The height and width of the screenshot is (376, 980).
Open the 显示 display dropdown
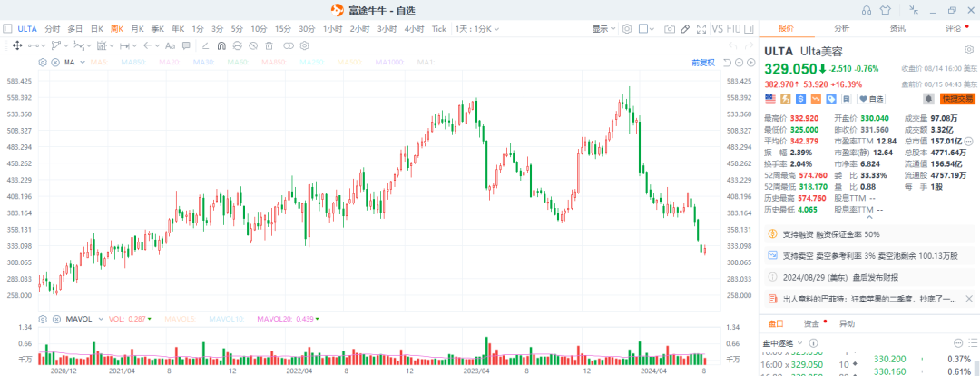(603, 29)
